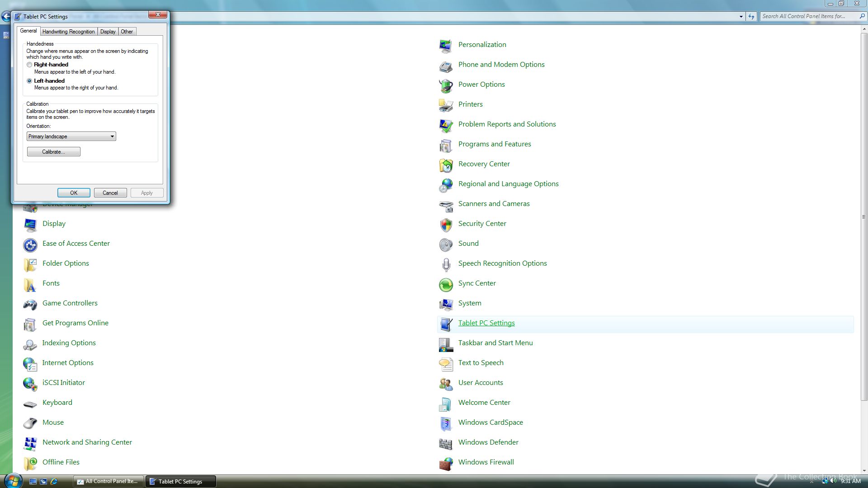Open the Personalization icon
Screen dimensions: 868x488
(x=446, y=45)
